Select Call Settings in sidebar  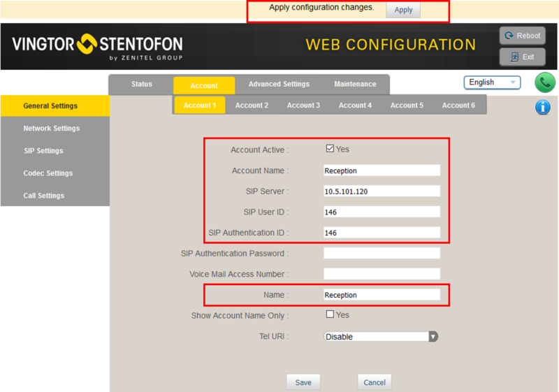pyautogui.click(x=55, y=196)
